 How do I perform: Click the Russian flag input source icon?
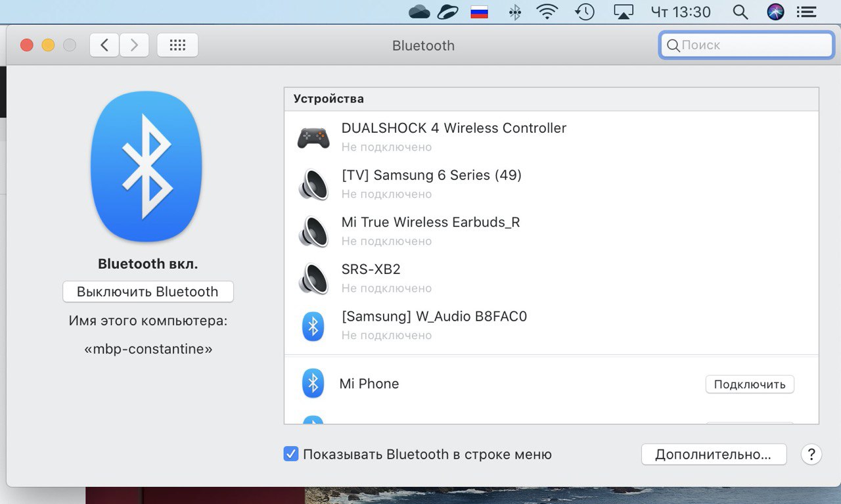pyautogui.click(x=480, y=12)
